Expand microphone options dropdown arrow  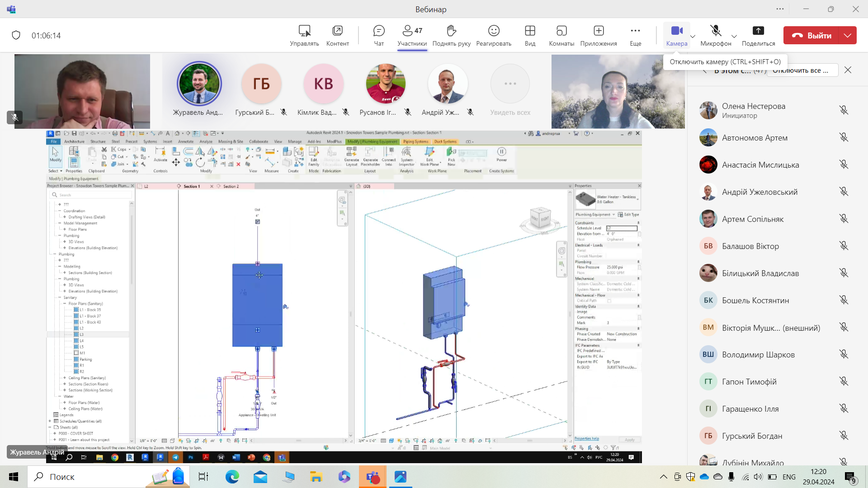click(x=734, y=36)
